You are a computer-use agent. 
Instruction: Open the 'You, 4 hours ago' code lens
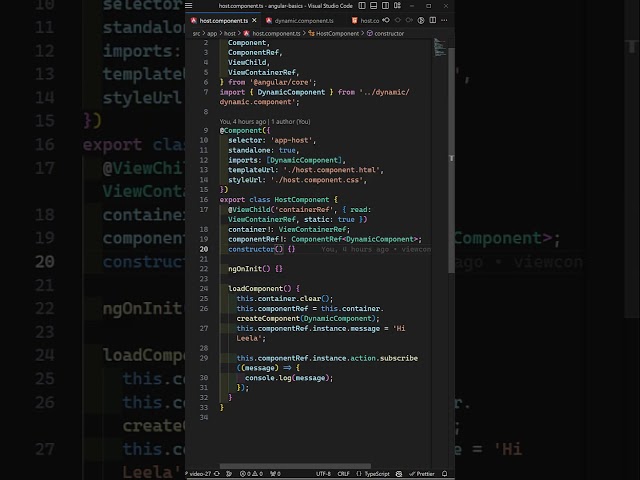pos(265,122)
